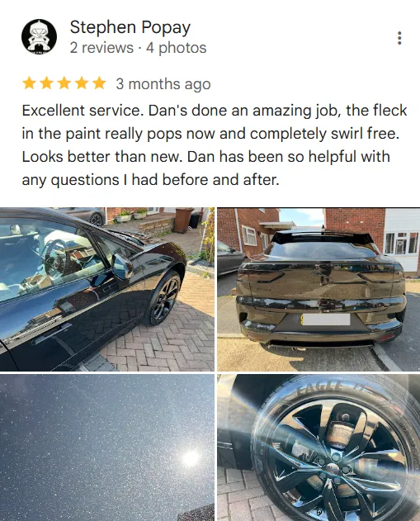Open the Stephen Popay reviewer name link

click(x=130, y=27)
